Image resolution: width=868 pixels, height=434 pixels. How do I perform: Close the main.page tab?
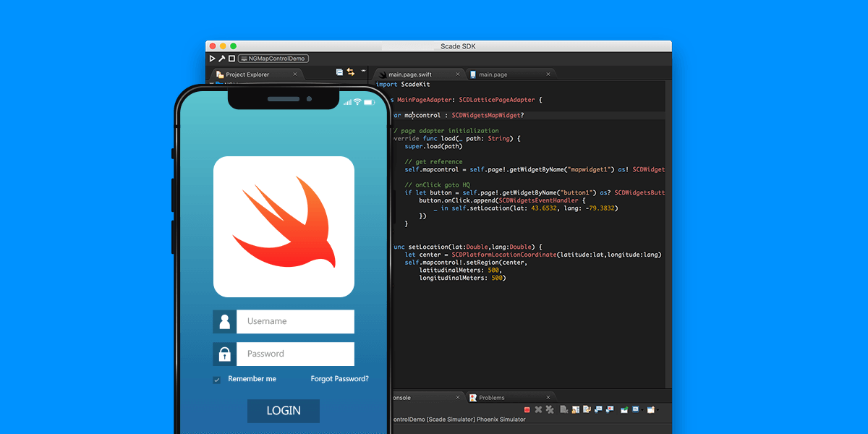point(548,74)
